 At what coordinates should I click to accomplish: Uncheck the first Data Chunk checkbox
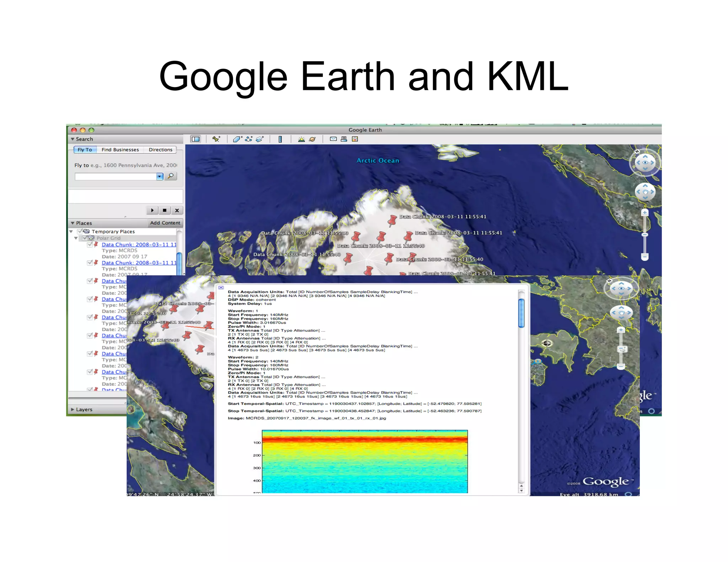[x=90, y=244]
